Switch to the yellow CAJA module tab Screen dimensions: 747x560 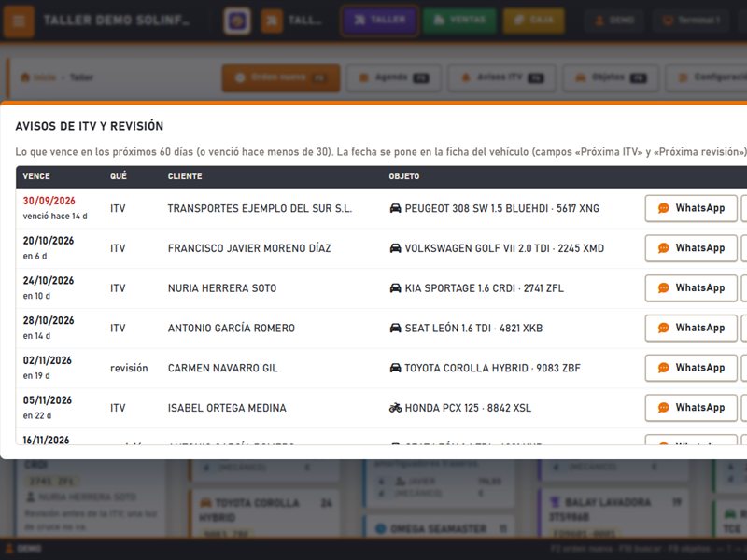tap(533, 21)
